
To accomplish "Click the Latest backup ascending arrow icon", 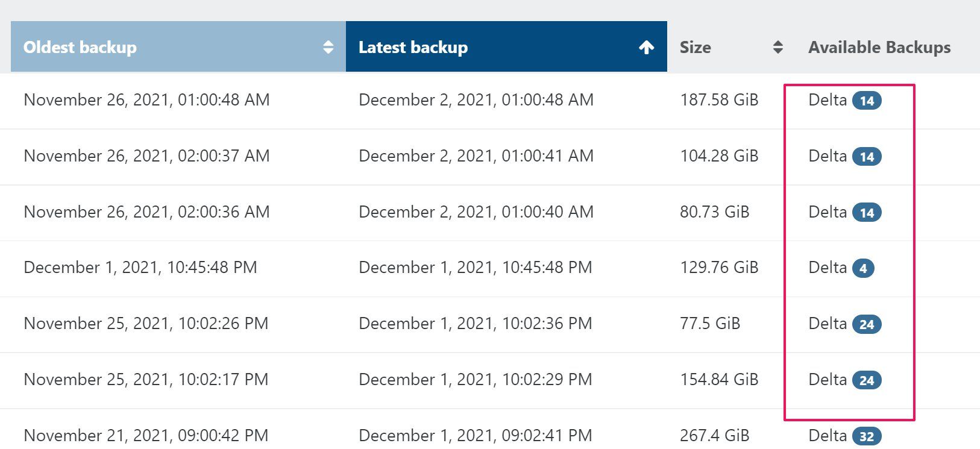I will click(x=646, y=47).
